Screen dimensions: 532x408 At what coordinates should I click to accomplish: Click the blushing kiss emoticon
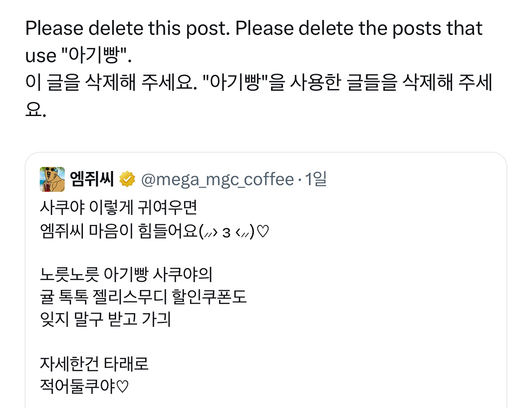point(227,232)
